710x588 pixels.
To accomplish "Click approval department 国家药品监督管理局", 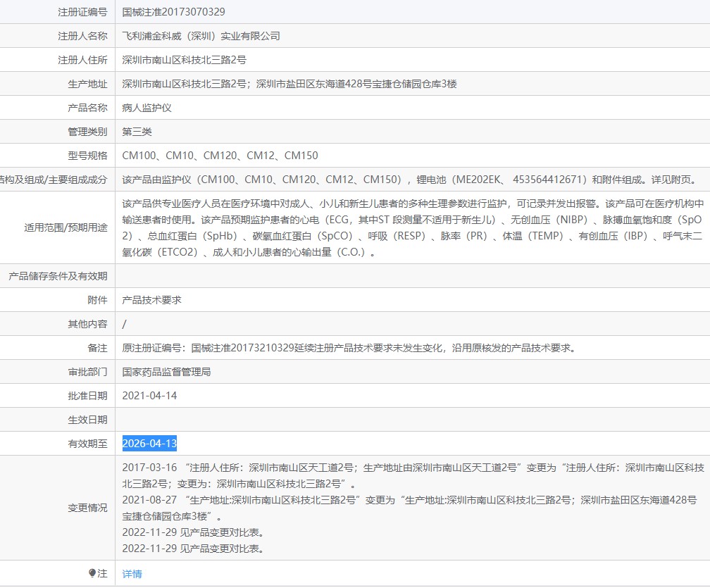I will coord(166,372).
